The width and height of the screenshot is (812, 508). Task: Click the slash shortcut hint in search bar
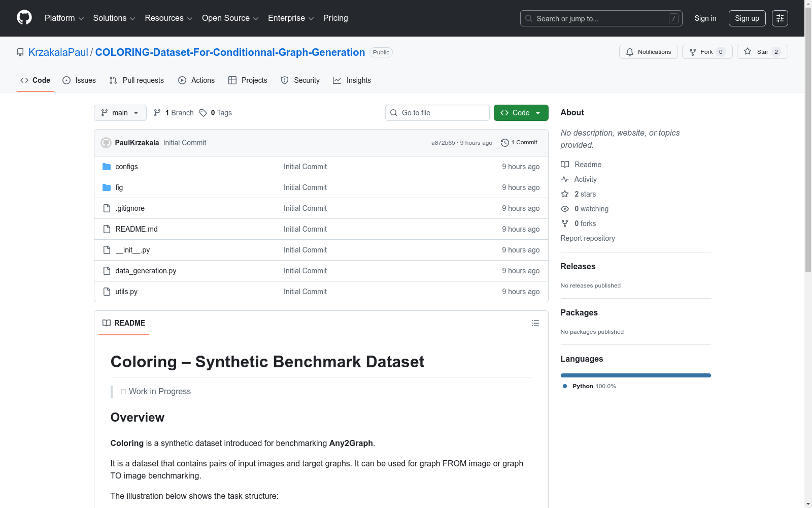673,18
